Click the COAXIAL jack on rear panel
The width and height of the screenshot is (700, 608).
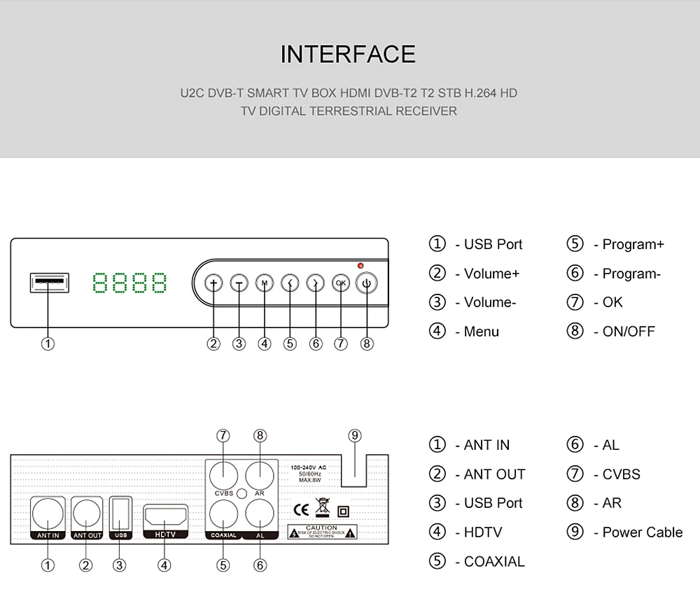click(x=224, y=514)
